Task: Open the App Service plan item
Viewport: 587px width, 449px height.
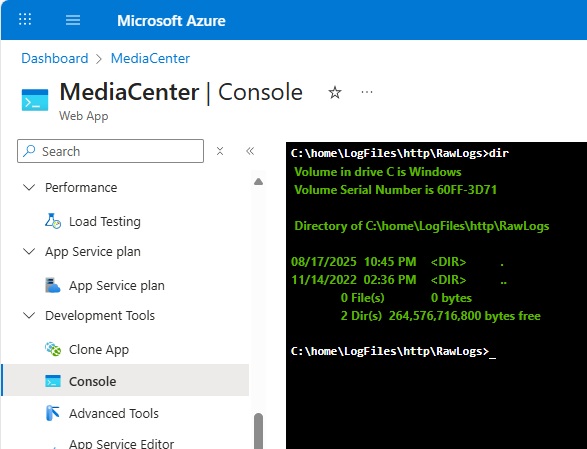Action: pyautogui.click(x=117, y=286)
